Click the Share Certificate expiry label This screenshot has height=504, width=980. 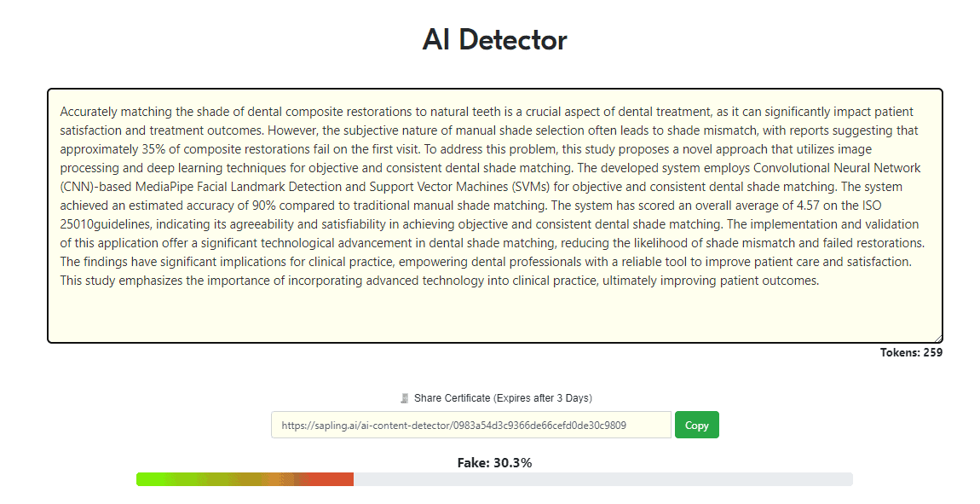coord(503,398)
